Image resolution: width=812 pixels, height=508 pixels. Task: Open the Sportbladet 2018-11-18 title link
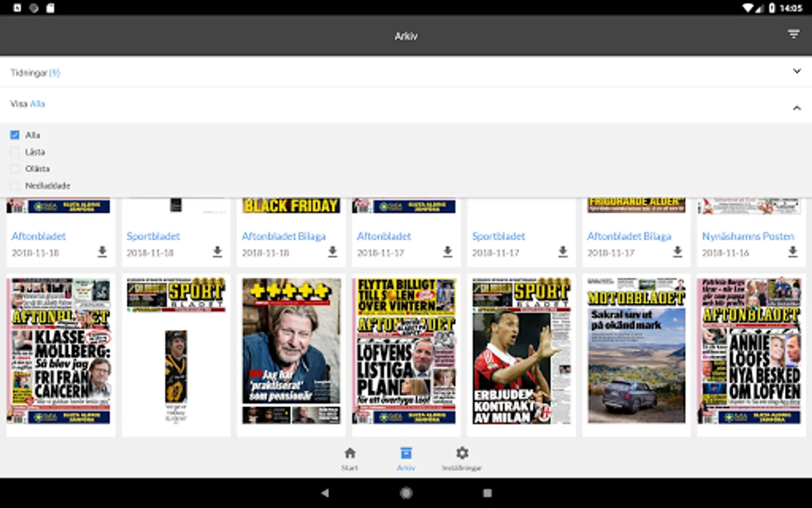(x=153, y=236)
